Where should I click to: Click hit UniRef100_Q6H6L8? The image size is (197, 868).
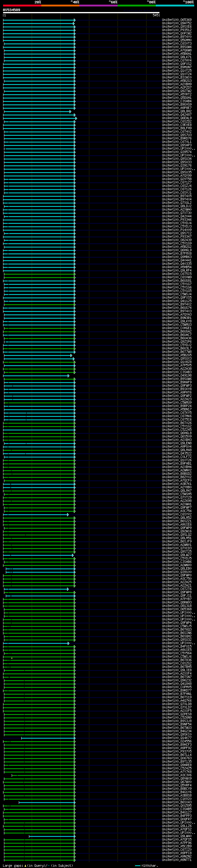[177, 433]
